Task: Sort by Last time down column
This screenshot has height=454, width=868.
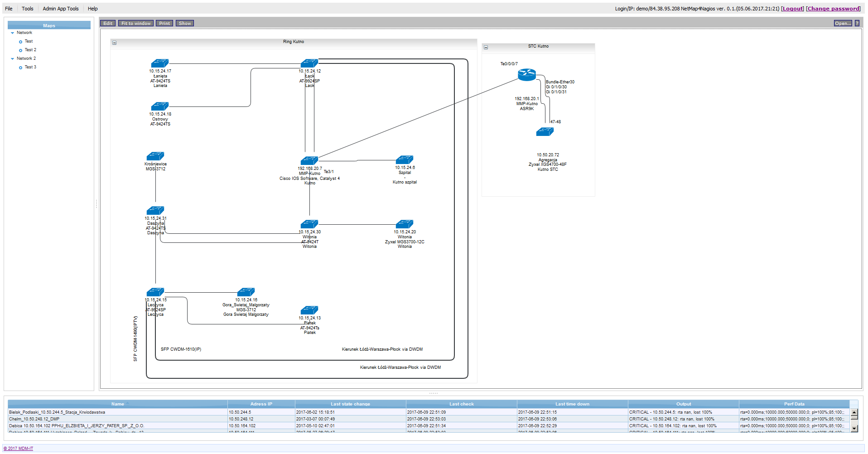Action: point(573,404)
